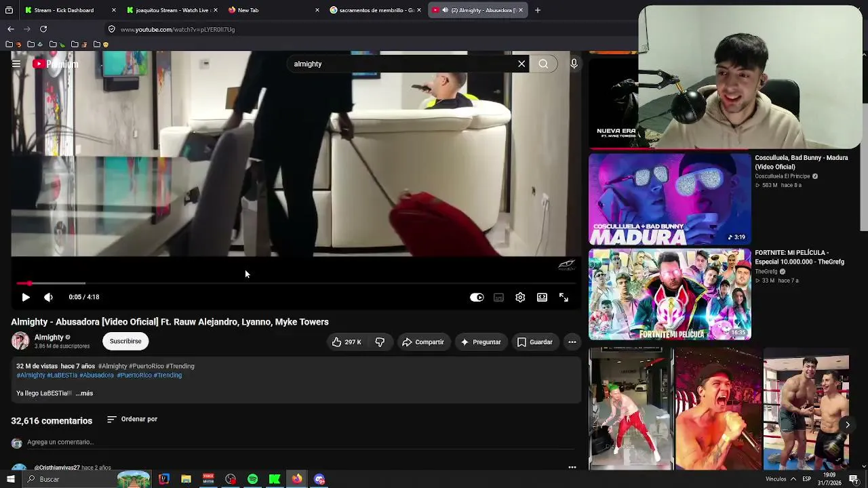Open the Almighty channel avatar
Viewport: 868px width, 488px height.
[20, 341]
